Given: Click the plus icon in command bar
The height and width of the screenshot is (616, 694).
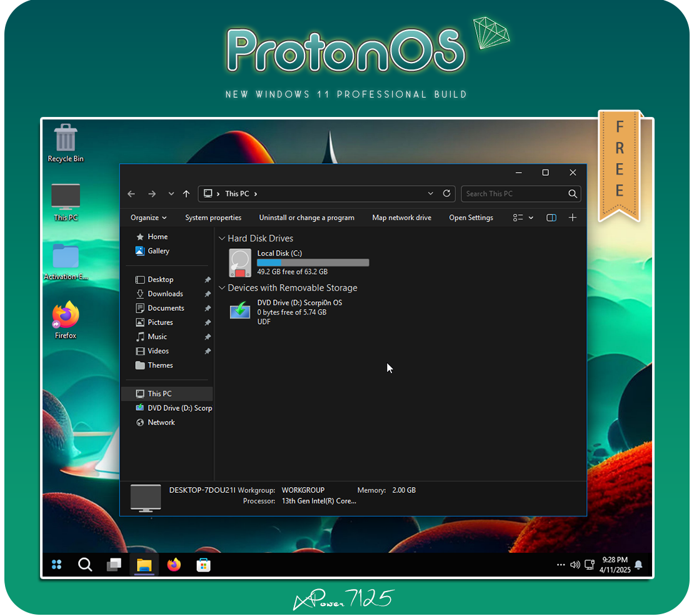Looking at the screenshot, I should click(572, 218).
